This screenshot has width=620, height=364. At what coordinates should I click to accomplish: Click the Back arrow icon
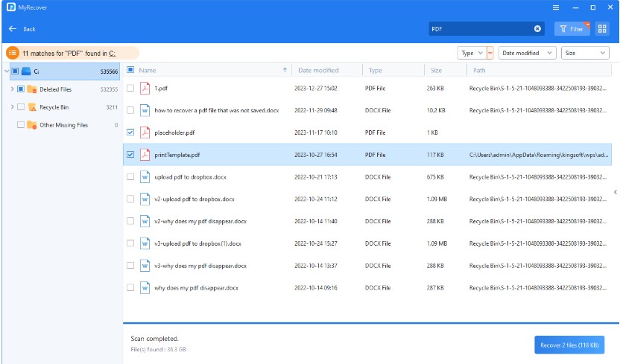(13, 29)
